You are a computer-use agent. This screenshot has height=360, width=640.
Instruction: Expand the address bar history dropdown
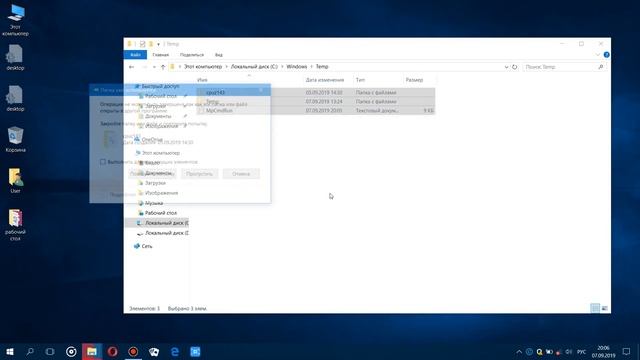[x=506, y=67]
